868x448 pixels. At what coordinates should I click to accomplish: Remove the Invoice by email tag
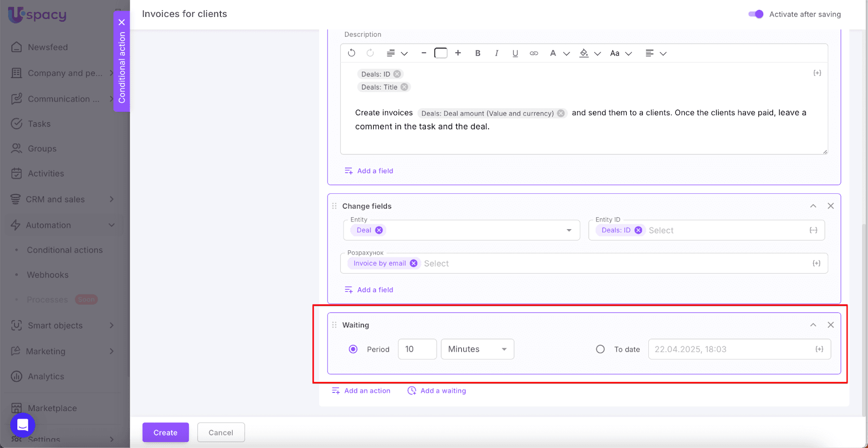click(413, 263)
